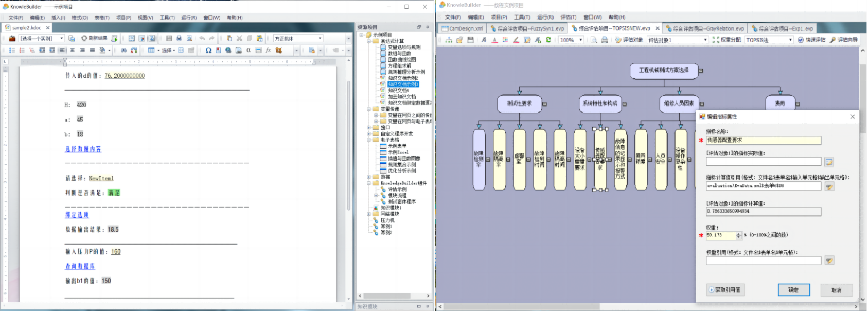Click the 评估向导 evaluation wizard icon
868x311 pixels.
(843, 40)
